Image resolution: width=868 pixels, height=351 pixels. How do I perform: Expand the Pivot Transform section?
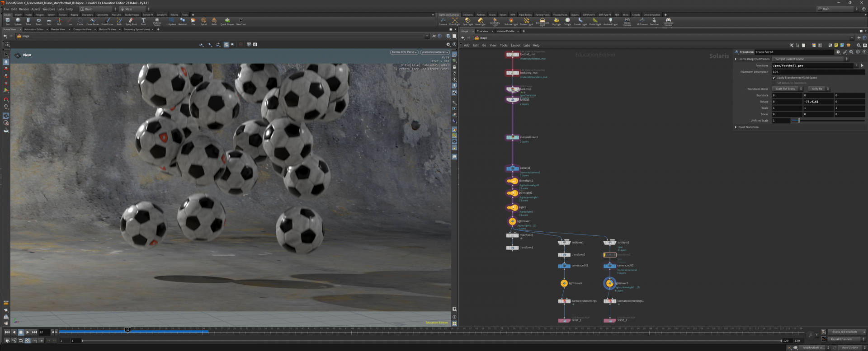pos(736,127)
